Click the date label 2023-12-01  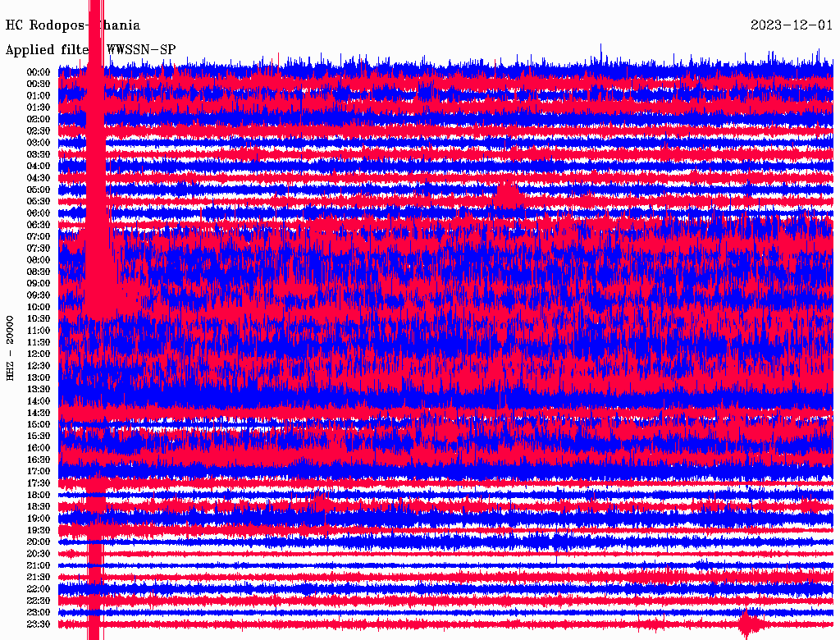tap(792, 25)
